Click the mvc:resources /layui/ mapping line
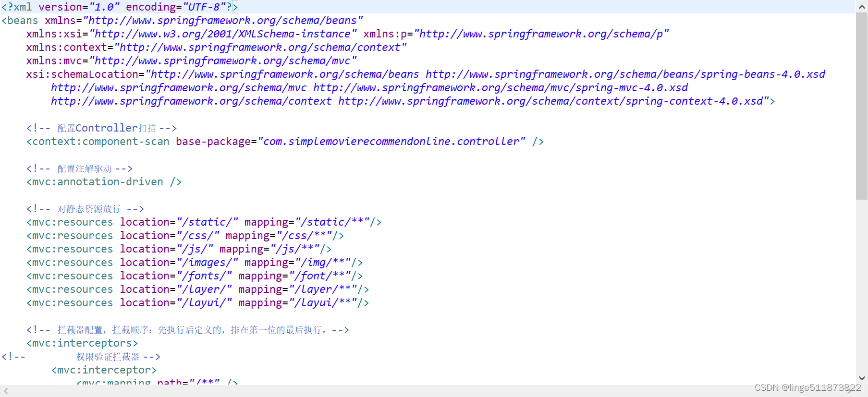The width and height of the screenshot is (868, 397). click(197, 303)
